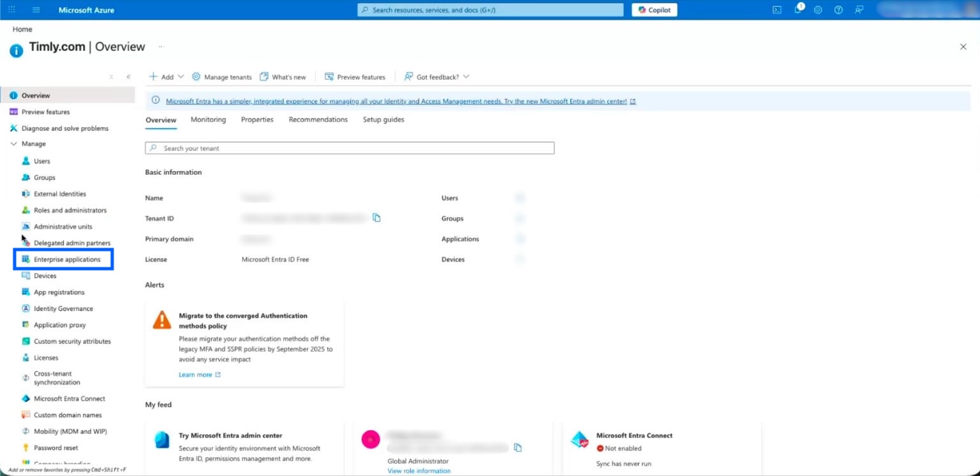The image size is (980, 476).
Task: Open the Recommendations tab
Action: coord(318,119)
